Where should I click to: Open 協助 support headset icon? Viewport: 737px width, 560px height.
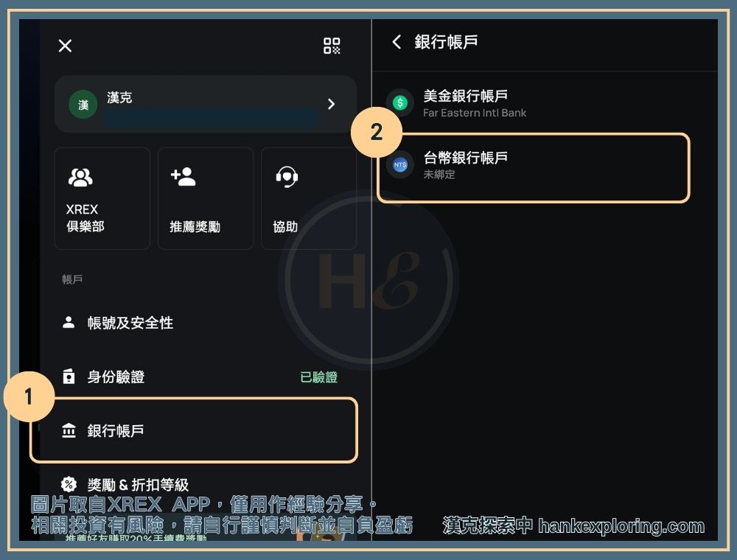click(286, 177)
